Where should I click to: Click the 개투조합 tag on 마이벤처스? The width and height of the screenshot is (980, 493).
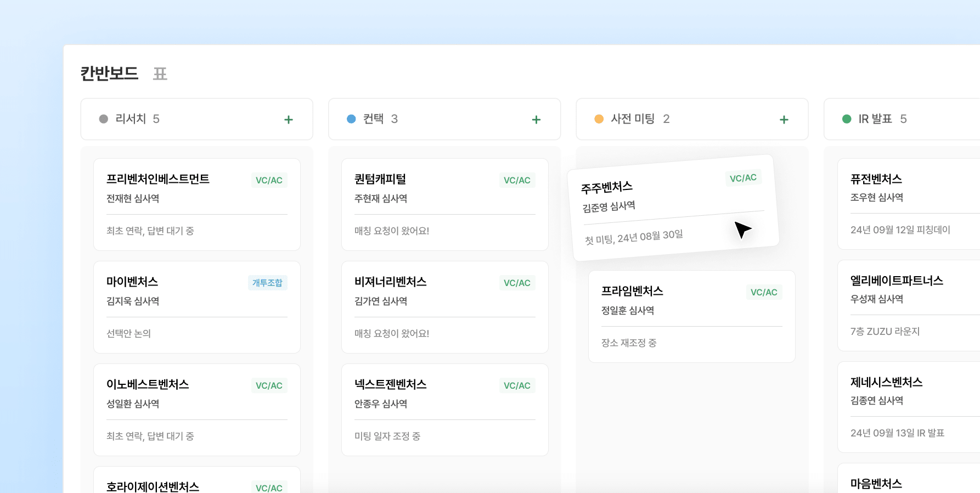[x=267, y=283]
